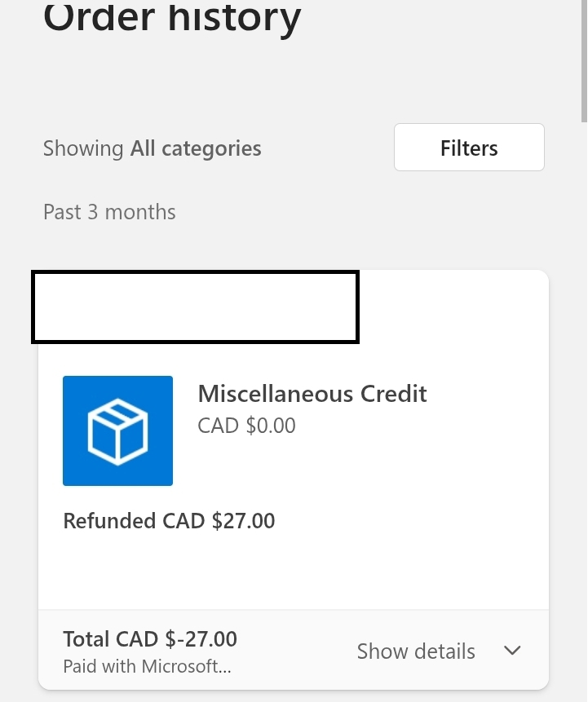The height and width of the screenshot is (702, 588).
Task: Click the vertical scrollbar thumb at right edge
Action: (x=584, y=60)
